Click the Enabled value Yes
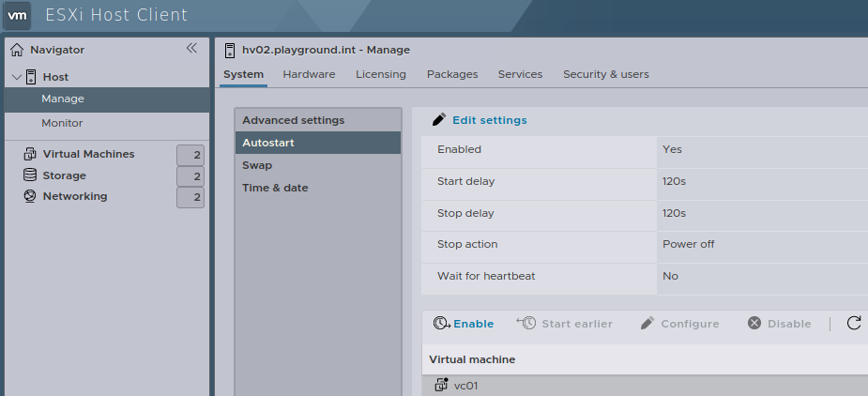Screen dimensions: 868x396 [672, 149]
